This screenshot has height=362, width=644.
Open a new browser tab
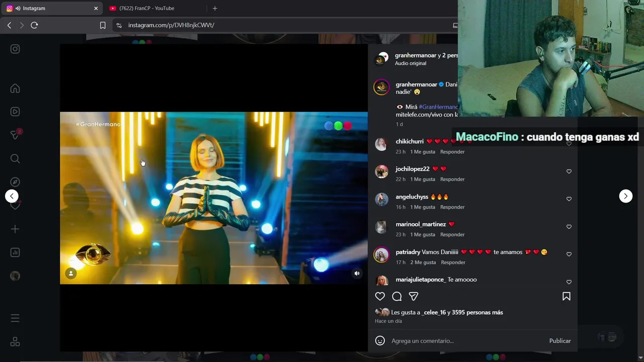coord(215,8)
